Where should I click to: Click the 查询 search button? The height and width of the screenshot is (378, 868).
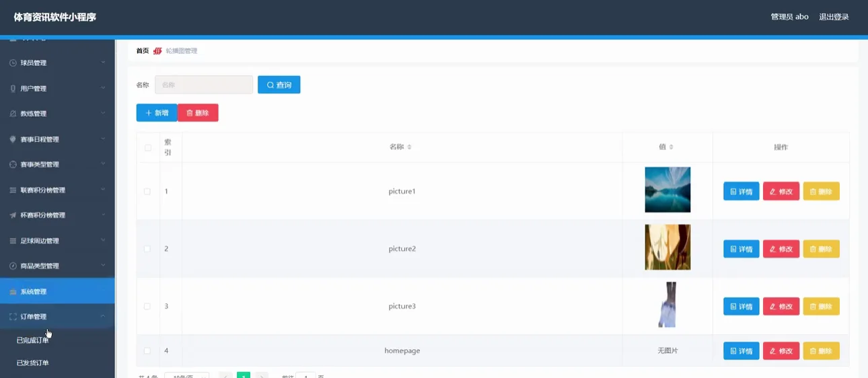coord(279,85)
